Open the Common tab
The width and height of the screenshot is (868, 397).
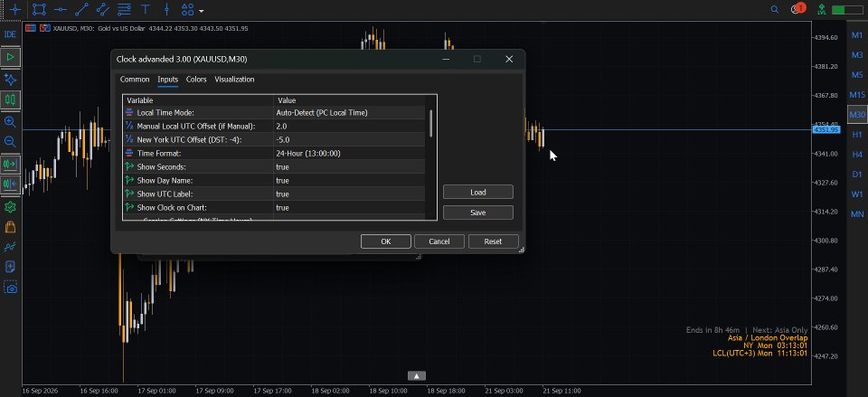click(135, 80)
